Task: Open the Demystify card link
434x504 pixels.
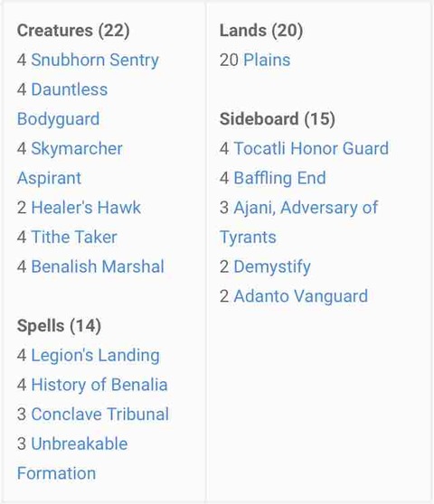Action: click(272, 267)
